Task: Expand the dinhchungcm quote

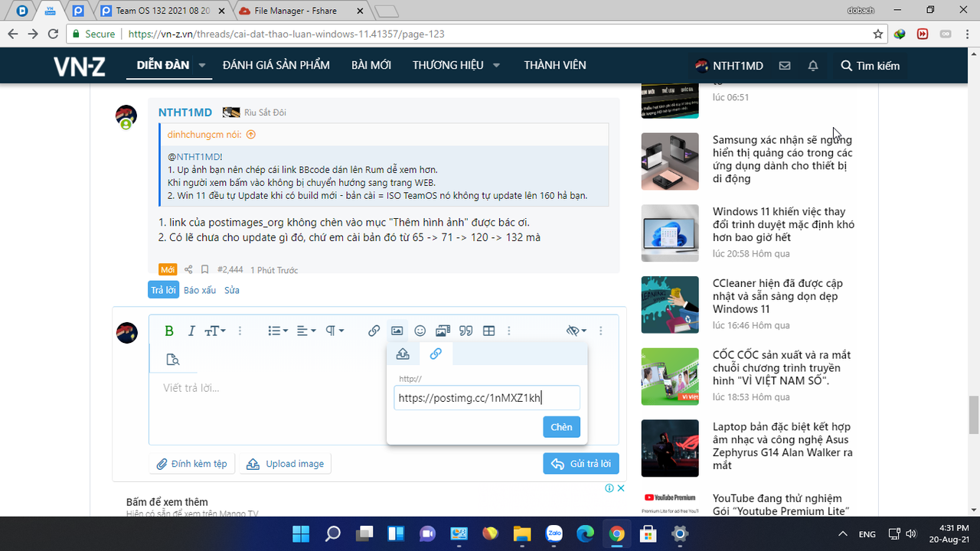Action: [x=250, y=134]
